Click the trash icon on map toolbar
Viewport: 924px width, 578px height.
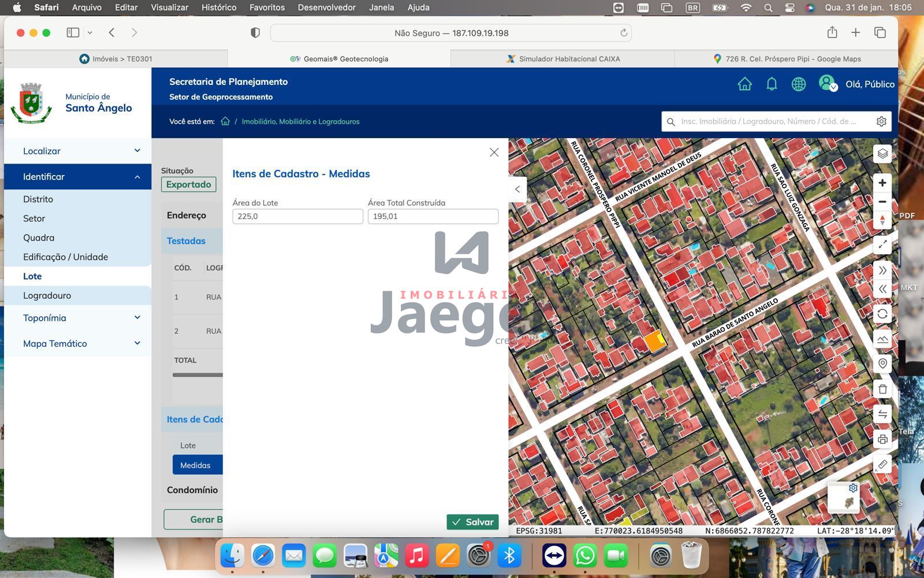[x=882, y=389]
